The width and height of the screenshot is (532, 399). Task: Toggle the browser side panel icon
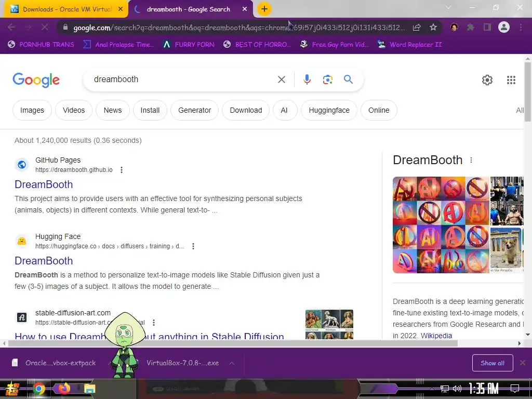click(x=487, y=27)
